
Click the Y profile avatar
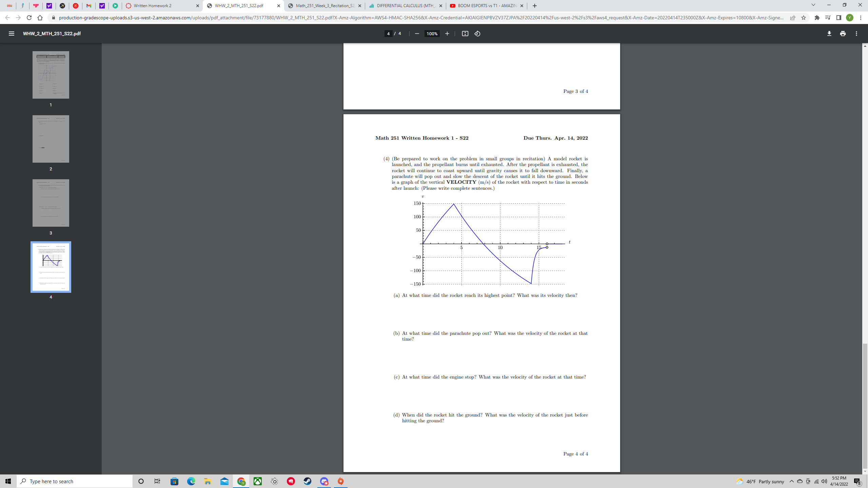pyautogui.click(x=850, y=18)
